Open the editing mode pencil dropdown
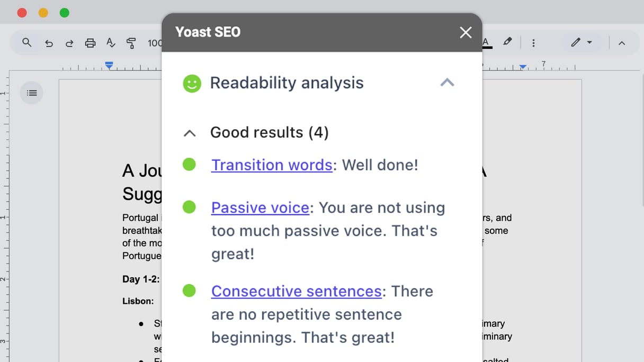644x362 pixels. (x=582, y=42)
